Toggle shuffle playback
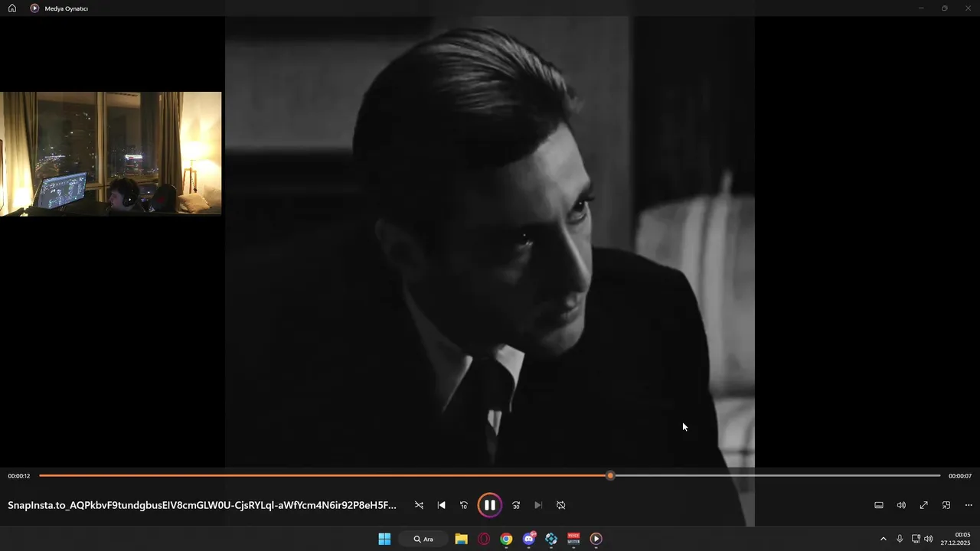Image resolution: width=980 pixels, height=551 pixels. [x=419, y=505]
